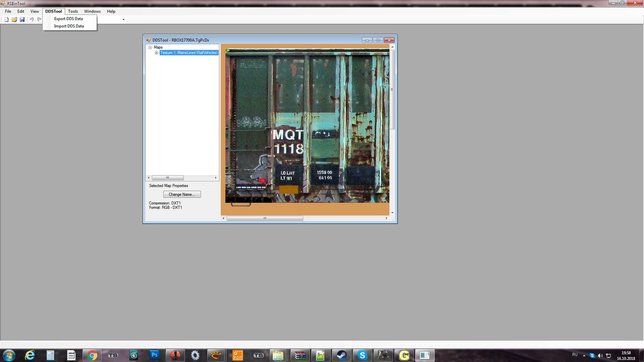Open the Tools menu
This screenshot has width=644, height=362.
(73, 11)
